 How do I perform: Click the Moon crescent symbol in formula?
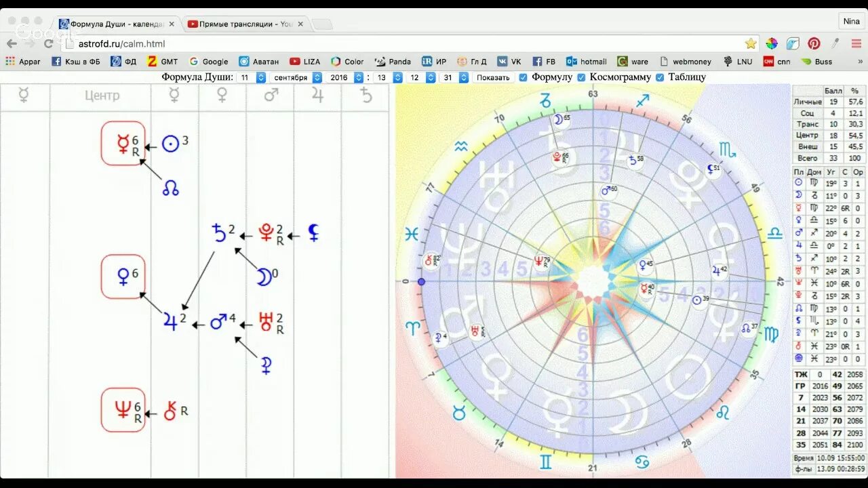264,277
